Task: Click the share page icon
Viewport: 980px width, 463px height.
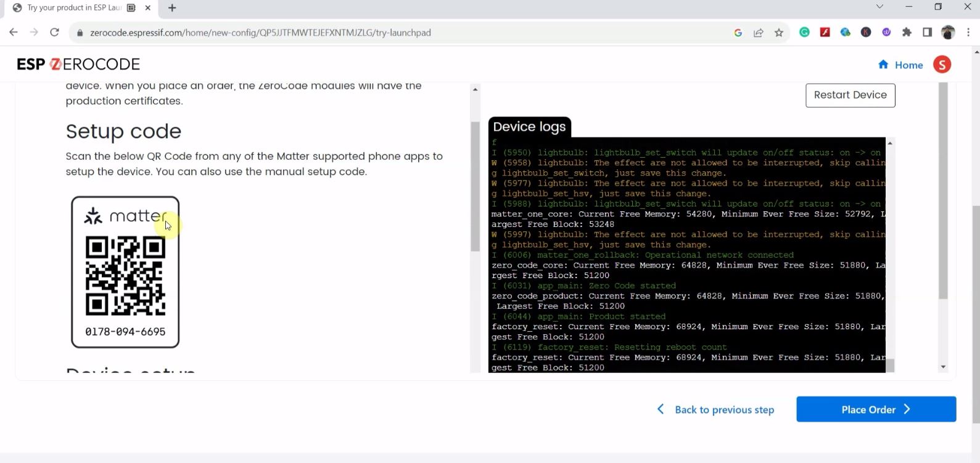Action: pyautogui.click(x=759, y=33)
